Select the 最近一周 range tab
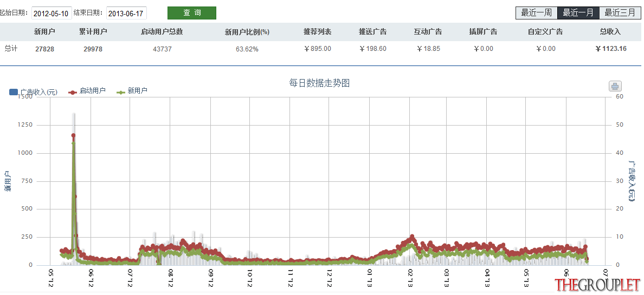 coord(536,12)
